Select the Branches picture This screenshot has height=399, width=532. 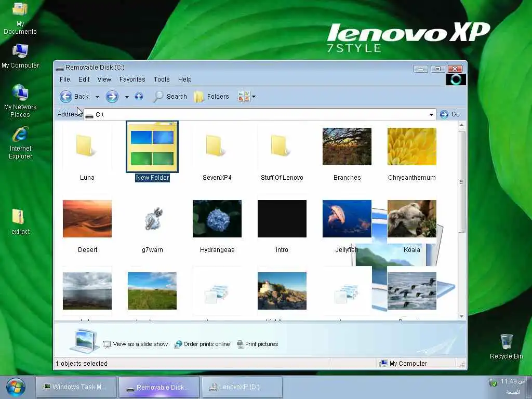tap(347, 146)
